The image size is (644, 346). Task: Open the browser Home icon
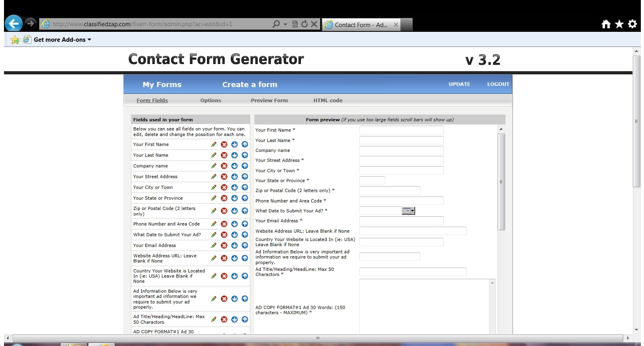[606, 24]
